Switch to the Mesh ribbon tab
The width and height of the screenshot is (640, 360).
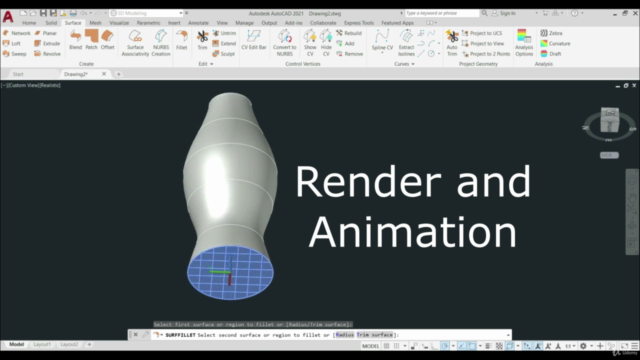pyautogui.click(x=95, y=23)
